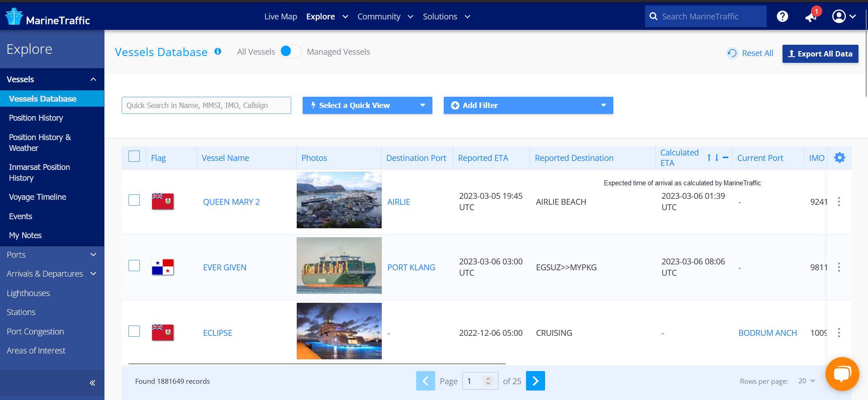Click the Reset All link
This screenshot has width=868, height=400.
pos(758,53)
